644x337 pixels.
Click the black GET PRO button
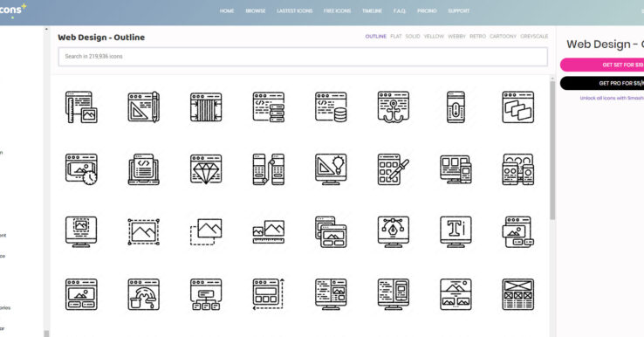pyautogui.click(x=602, y=84)
